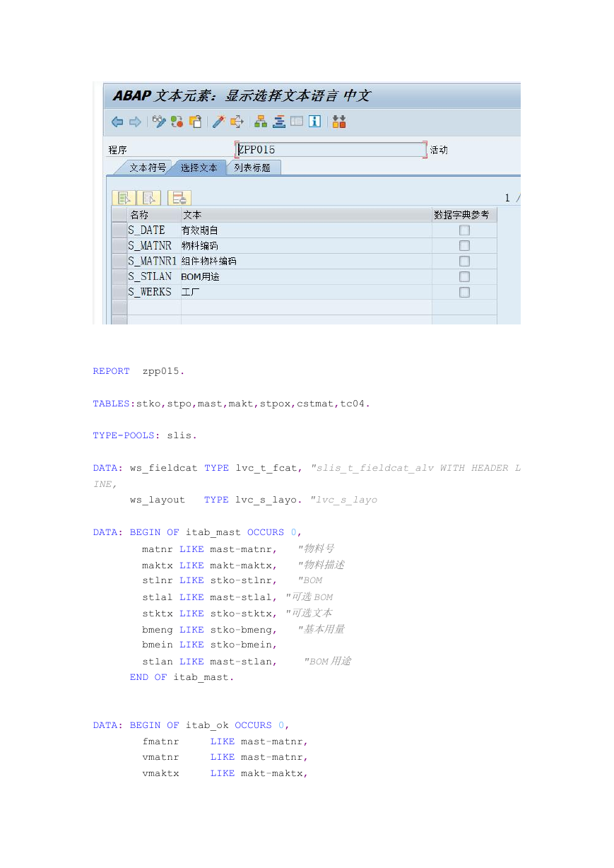
Task: Click the TYPE-POOLS: slis. code line
Action: [145, 435]
